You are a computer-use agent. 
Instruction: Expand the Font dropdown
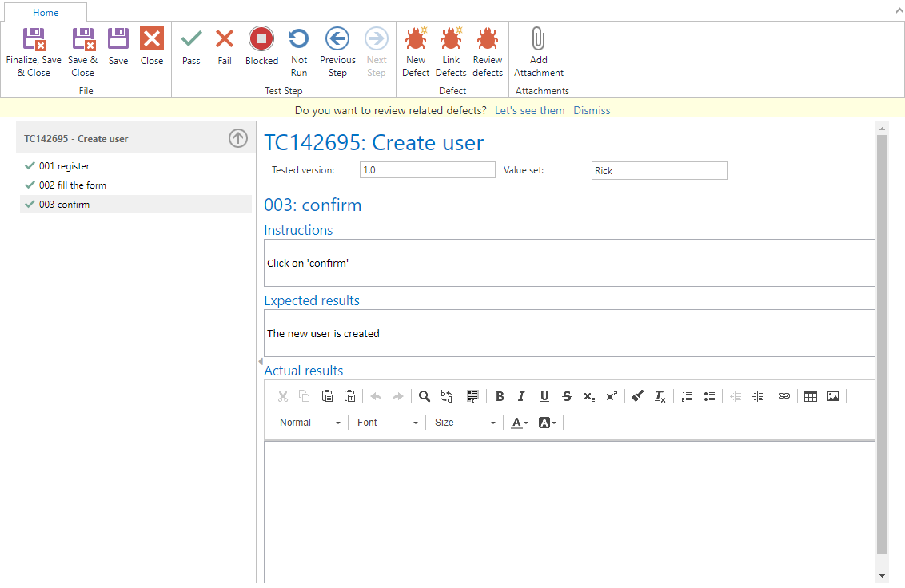[x=388, y=423]
